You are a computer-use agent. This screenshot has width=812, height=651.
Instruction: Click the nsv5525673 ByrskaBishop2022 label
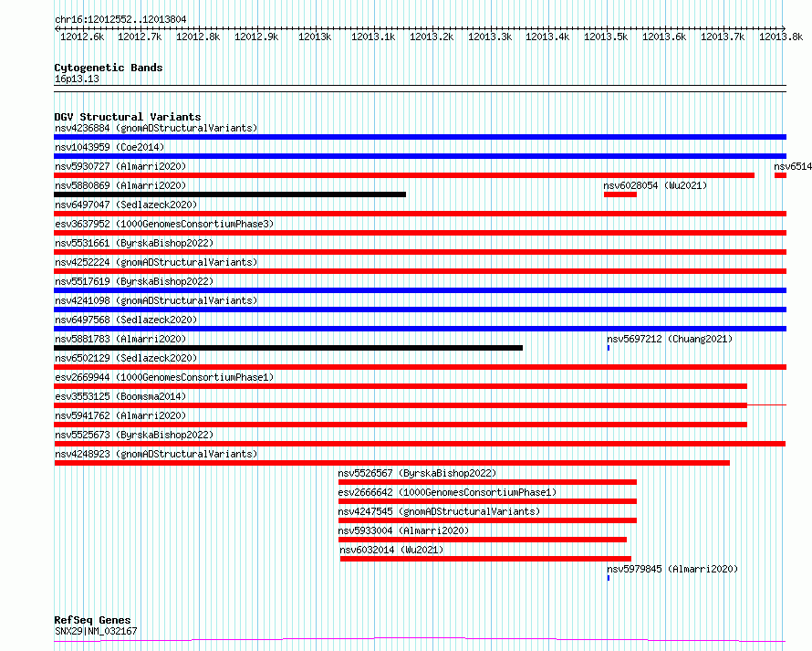(x=134, y=435)
